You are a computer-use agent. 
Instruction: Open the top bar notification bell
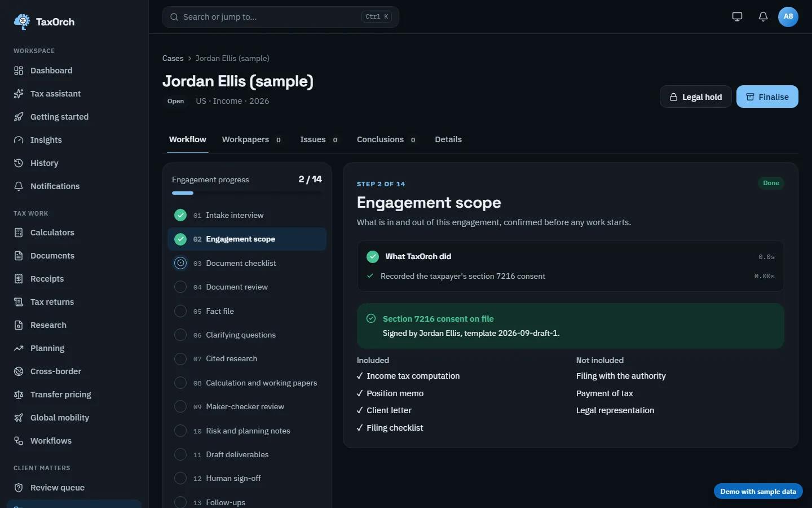coord(763,16)
